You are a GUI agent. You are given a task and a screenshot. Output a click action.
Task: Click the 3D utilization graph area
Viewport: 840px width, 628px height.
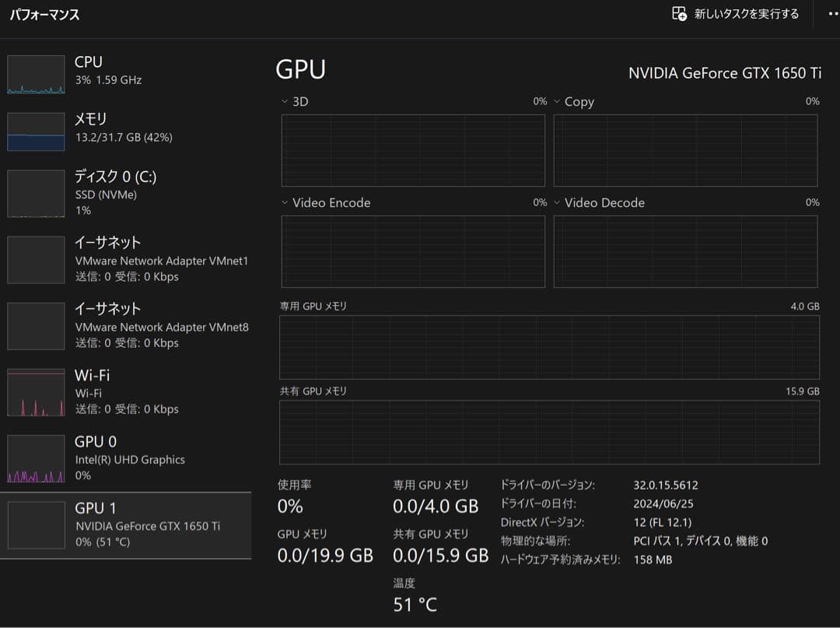412,150
